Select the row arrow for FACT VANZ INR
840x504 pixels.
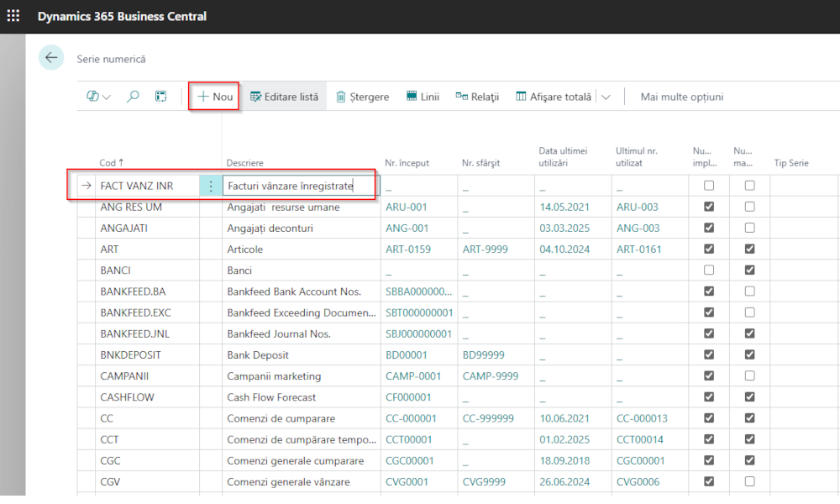pos(87,186)
